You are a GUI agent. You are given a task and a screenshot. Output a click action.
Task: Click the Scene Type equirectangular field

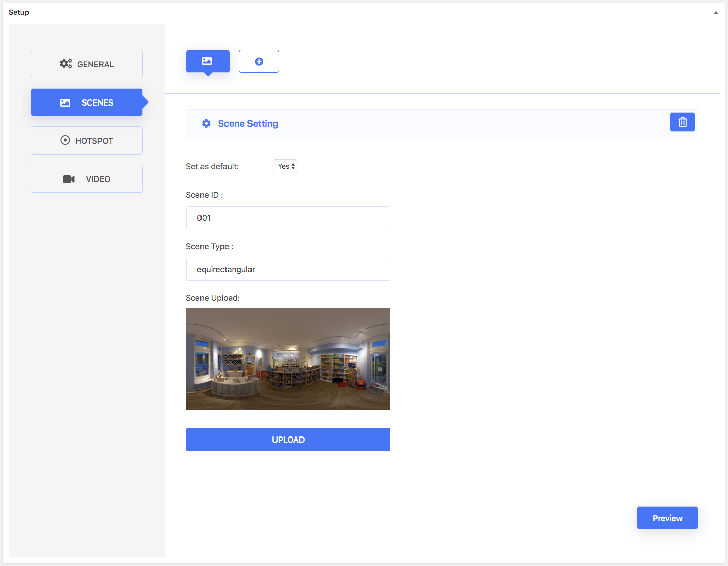click(288, 269)
